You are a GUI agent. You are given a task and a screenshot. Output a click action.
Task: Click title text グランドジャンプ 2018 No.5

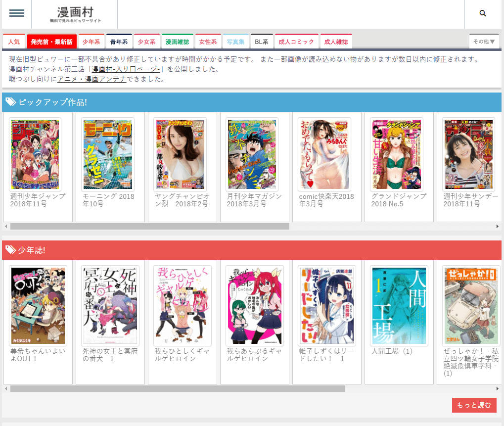pyautogui.click(x=399, y=200)
